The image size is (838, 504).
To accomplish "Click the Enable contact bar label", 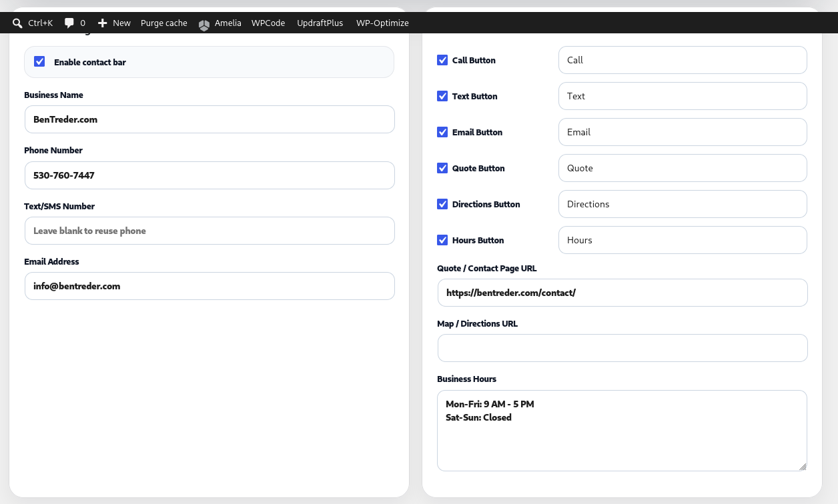I will 90,62.
